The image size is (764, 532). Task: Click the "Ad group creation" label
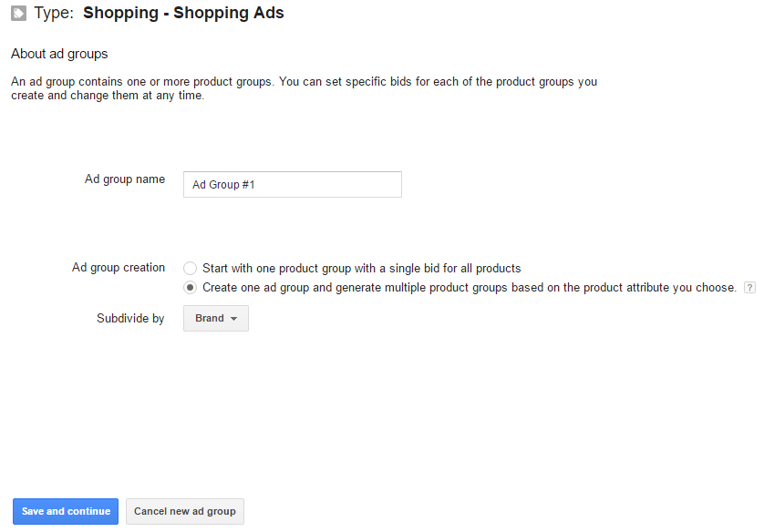click(x=119, y=268)
